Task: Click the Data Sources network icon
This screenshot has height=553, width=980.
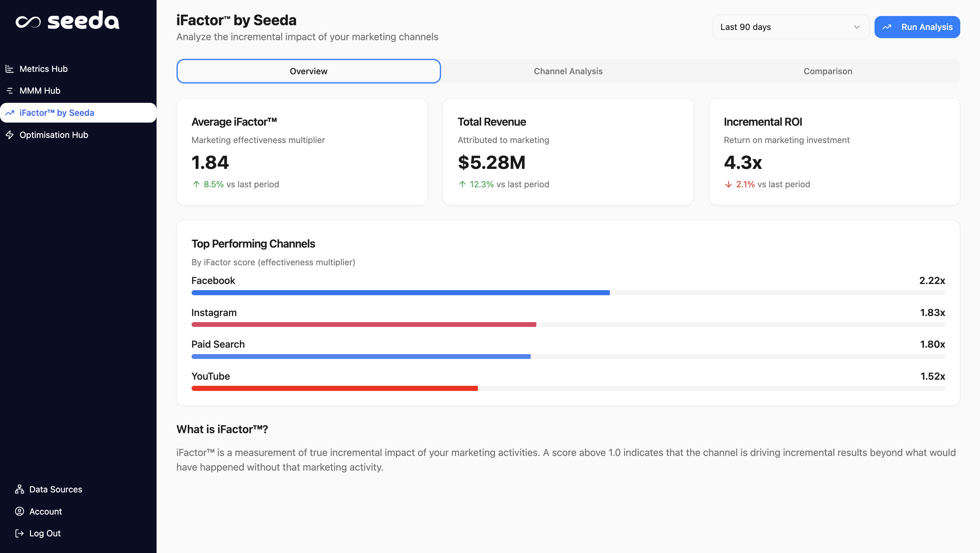Action: point(19,489)
